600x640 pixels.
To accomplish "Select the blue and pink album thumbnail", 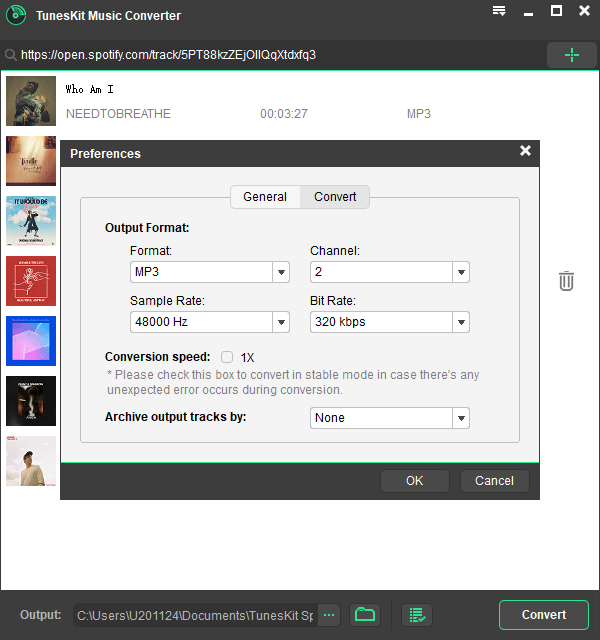I will coord(31,341).
